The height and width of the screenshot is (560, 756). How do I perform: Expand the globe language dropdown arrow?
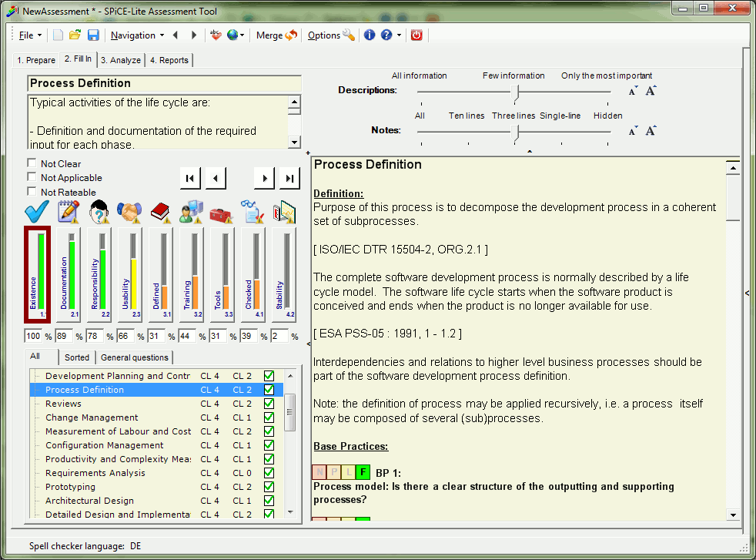[x=242, y=35]
